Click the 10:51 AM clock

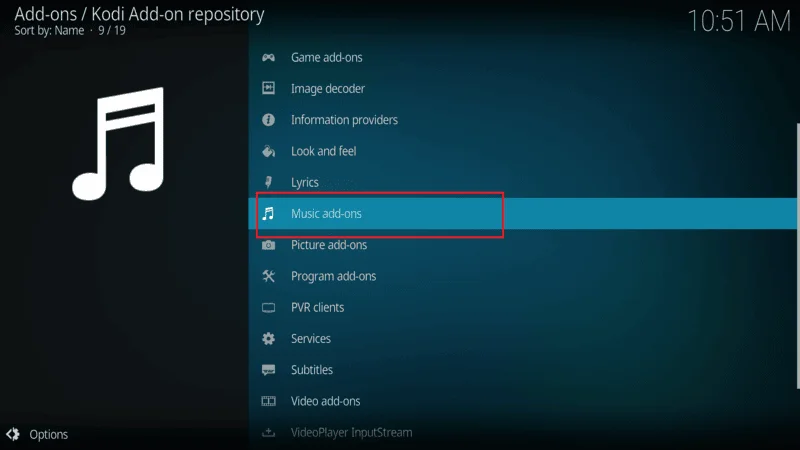pyautogui.click(x=739, y=21)
